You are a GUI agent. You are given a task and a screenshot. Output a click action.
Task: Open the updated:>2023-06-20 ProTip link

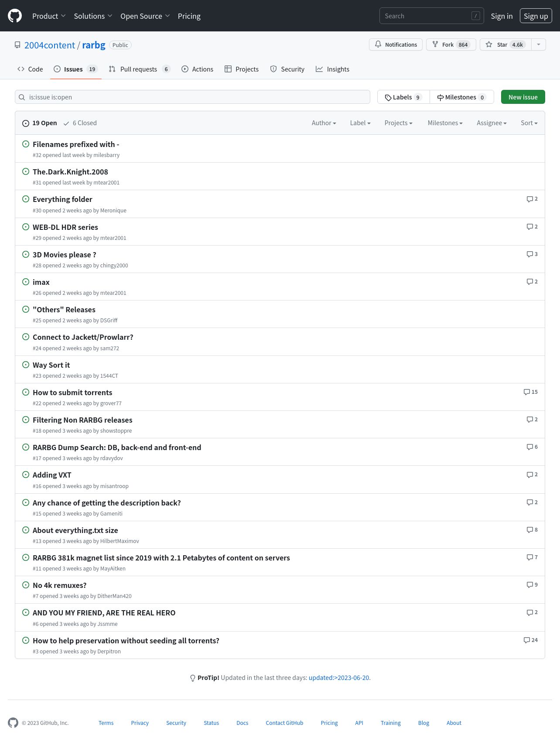339,678
